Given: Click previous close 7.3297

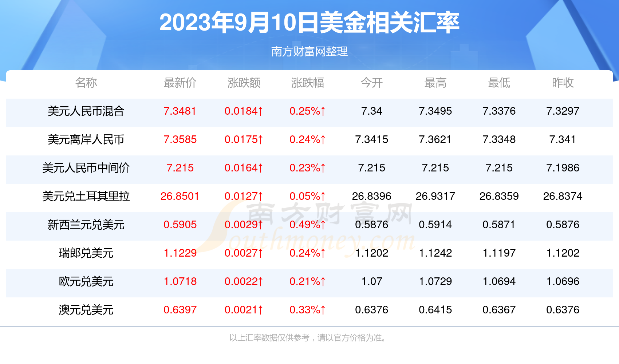Looking at the screenshot, I should click(563, 111).
